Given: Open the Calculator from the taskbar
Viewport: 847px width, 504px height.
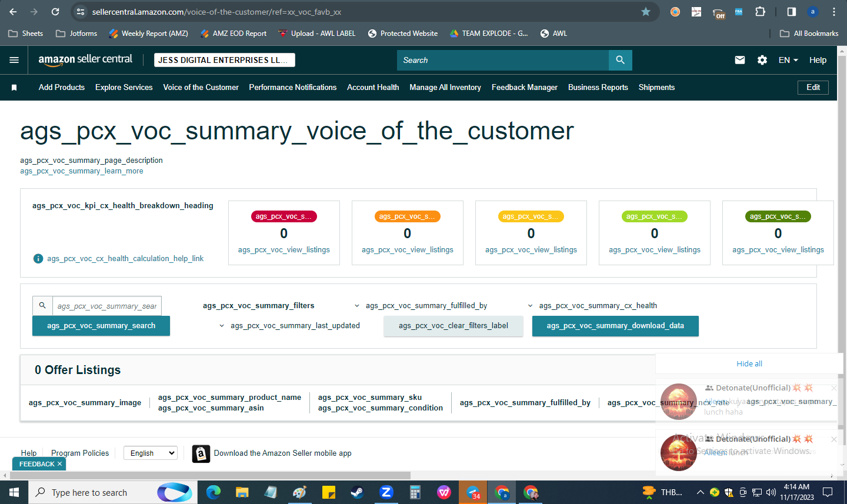Looking at the screenshot, I should point(415,492).
